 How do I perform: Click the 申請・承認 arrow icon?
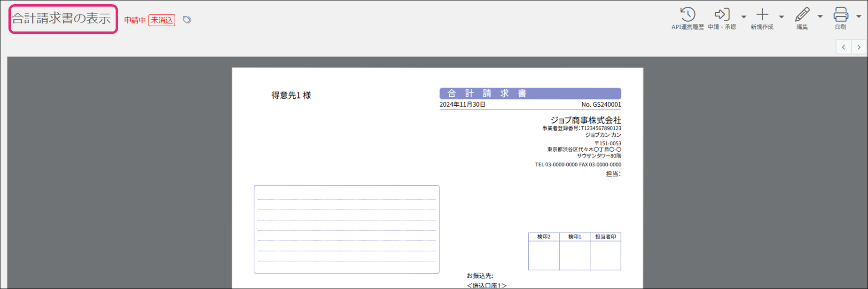click(722, 15)
